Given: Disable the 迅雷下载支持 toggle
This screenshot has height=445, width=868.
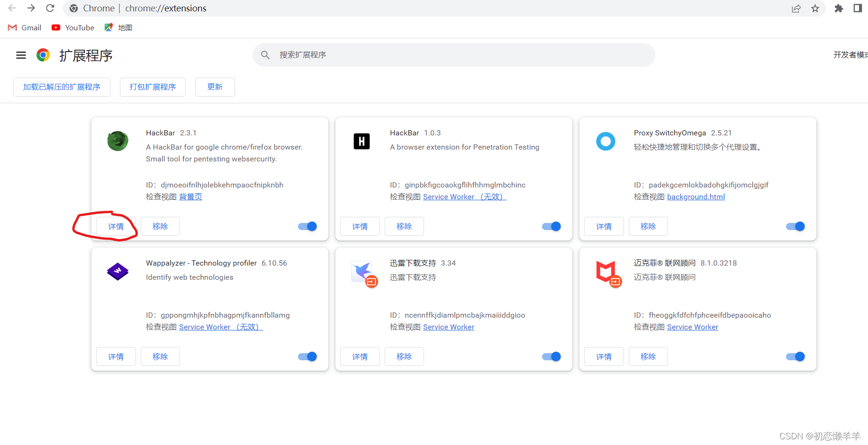Looking at the screenshot, I should coord(552,356).
